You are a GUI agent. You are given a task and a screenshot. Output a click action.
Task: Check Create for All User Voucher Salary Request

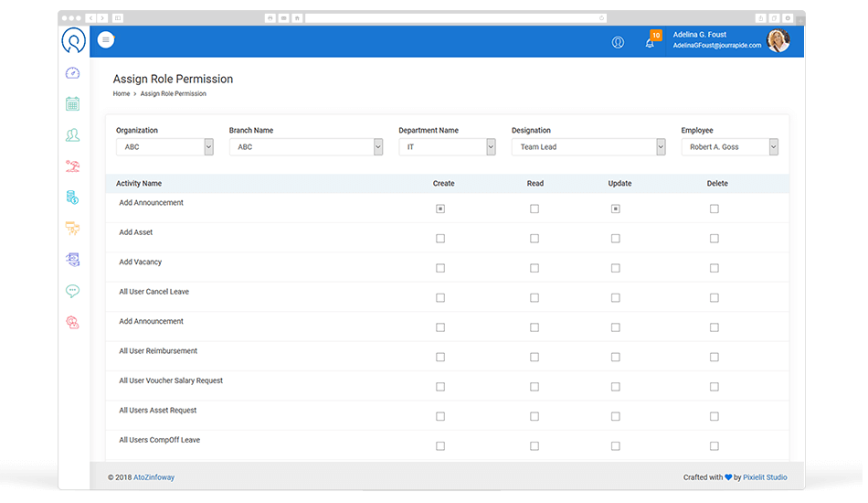440,387
